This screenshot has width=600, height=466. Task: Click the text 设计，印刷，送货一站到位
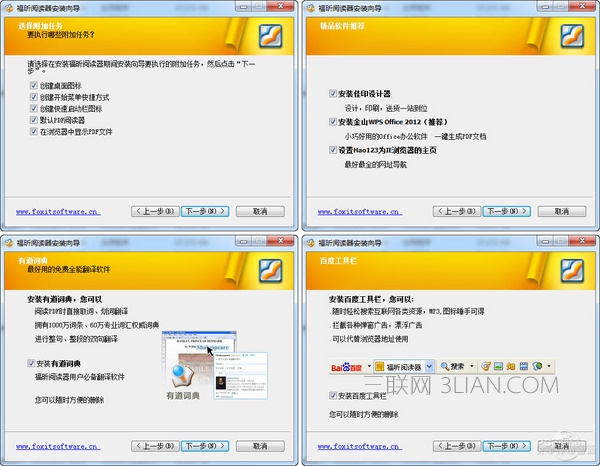tap(386, 108)
